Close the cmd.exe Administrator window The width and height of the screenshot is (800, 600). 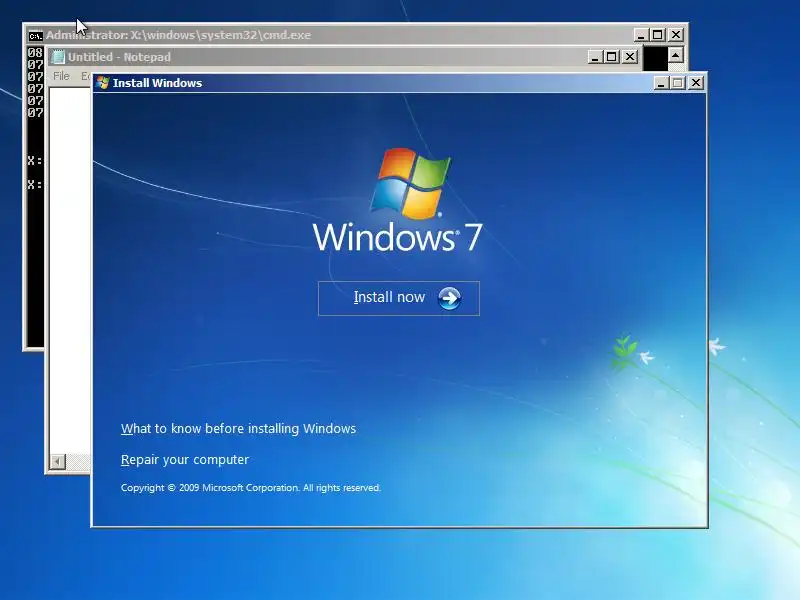click(x=676, y=35)
